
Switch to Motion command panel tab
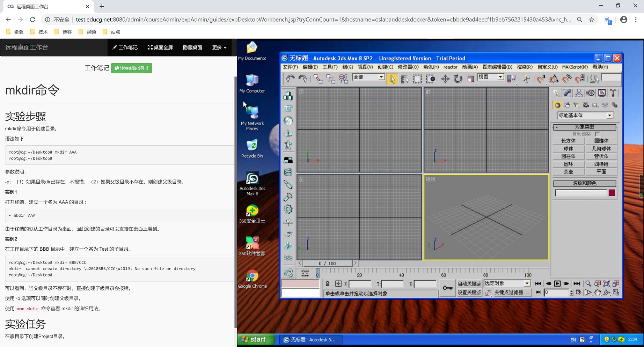591,93
